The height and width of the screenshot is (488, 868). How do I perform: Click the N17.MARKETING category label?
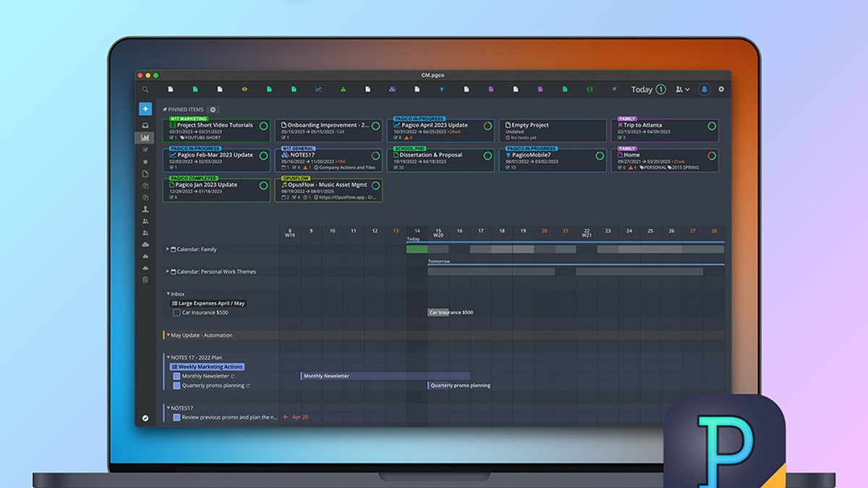coord(188,119)
